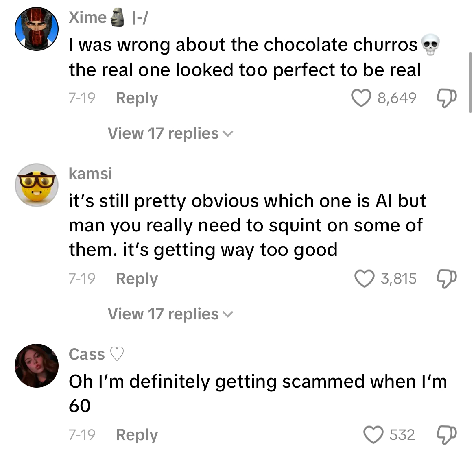Dislike Cass's getting scammed comment
The image size is (476, 456).
pyautogui.click(x=446, y=434)
